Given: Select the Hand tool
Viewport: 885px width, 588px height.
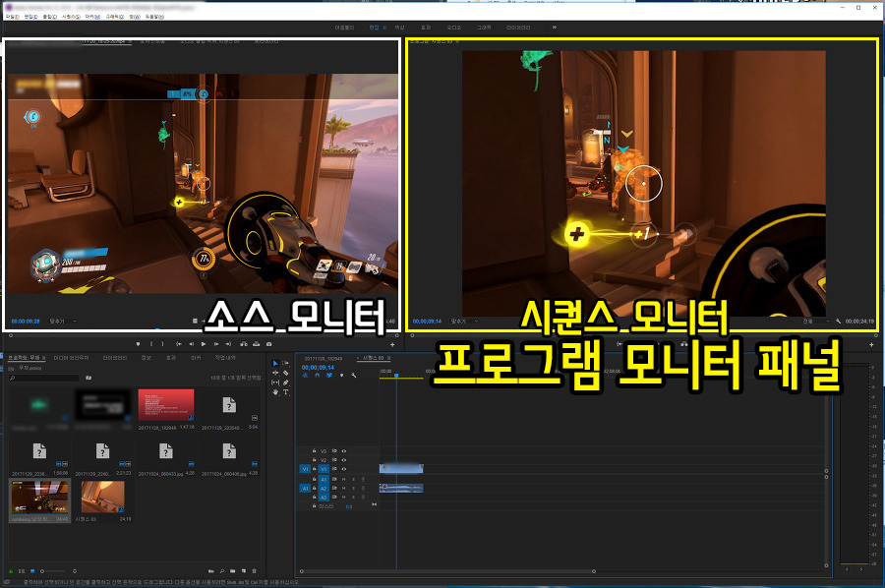Looking at the screenshot, I should coord(275,392).
